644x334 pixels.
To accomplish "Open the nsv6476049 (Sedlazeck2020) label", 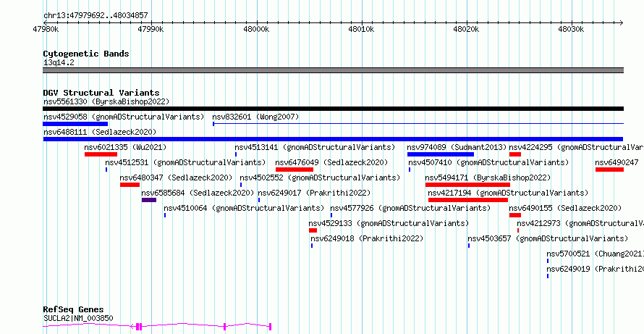I will 332,162.
